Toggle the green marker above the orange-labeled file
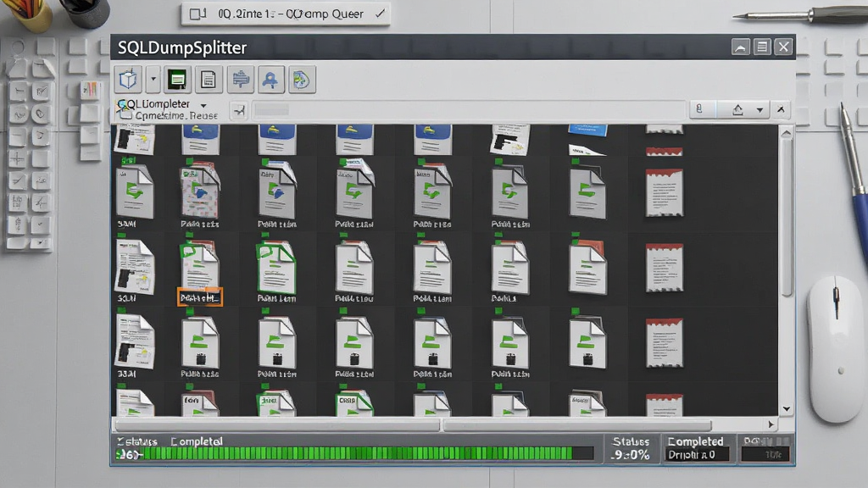 click(189, 236)
